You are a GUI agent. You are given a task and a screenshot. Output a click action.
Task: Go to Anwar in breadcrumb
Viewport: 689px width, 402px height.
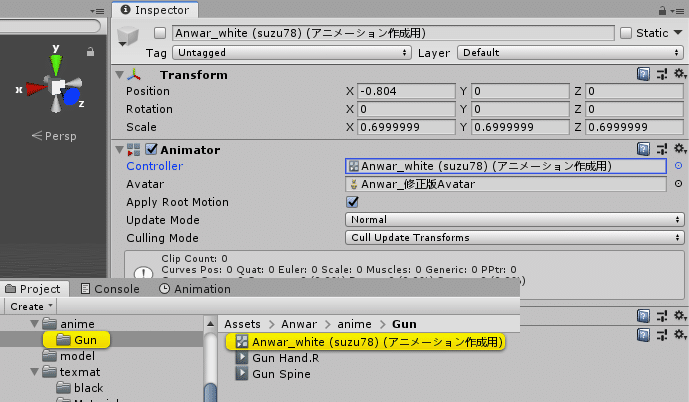tap(299, 324)
